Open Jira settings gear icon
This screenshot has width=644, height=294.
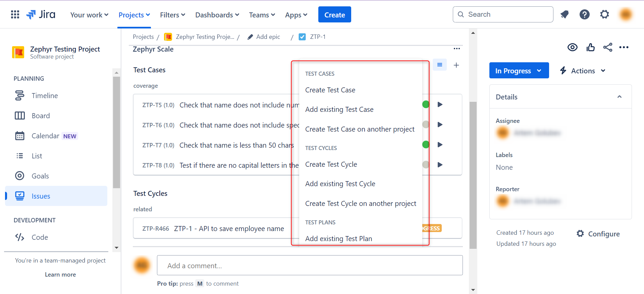point(604,14)
